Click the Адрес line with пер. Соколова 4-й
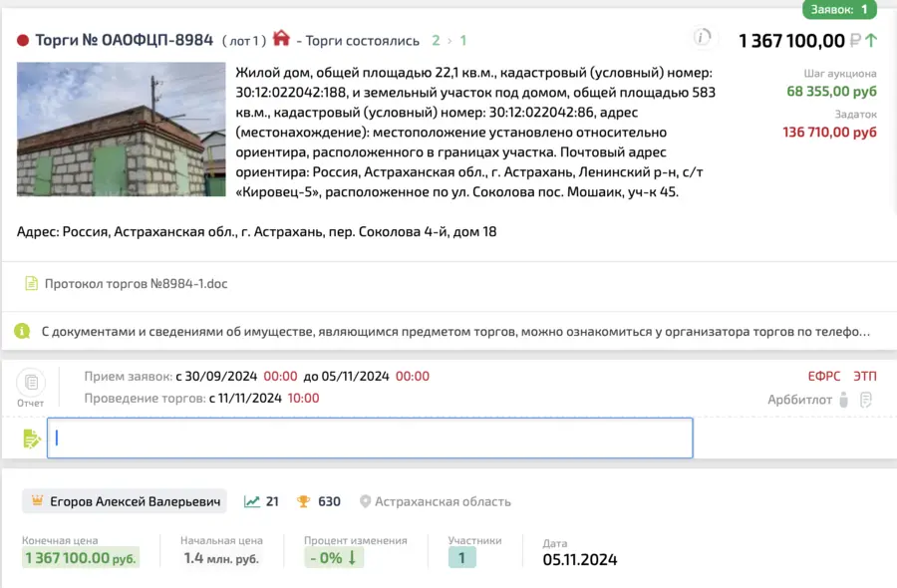The height and width of the screenshot is (588, 897). tap(256, 231)
